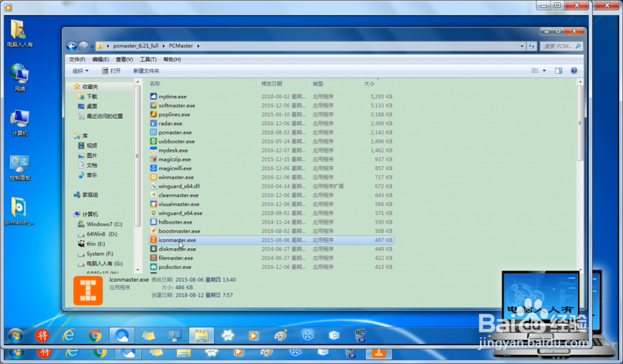The height and width of the screenshot is (364, 623).
Task: Open the file explorer taskbar button
Action: point(201,336)
